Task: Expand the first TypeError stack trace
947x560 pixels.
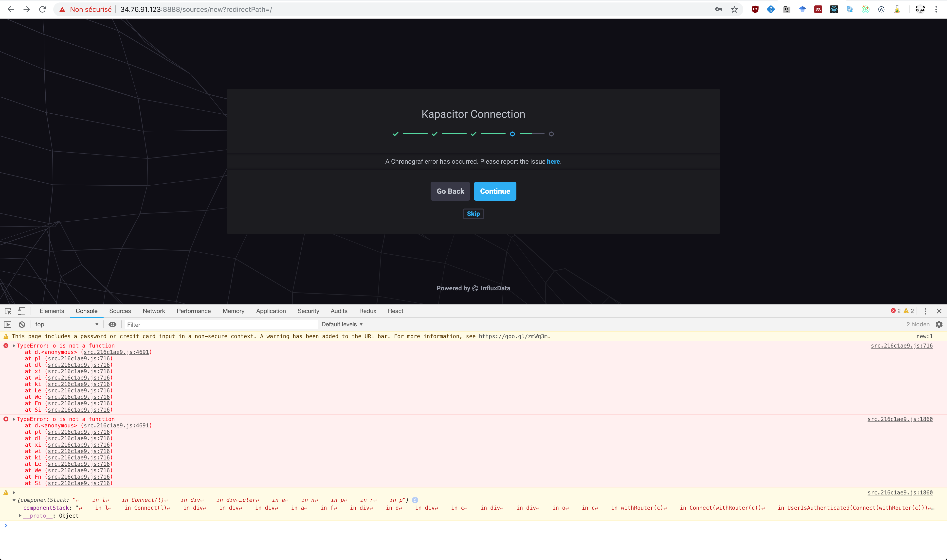Action: pos(14,345)
